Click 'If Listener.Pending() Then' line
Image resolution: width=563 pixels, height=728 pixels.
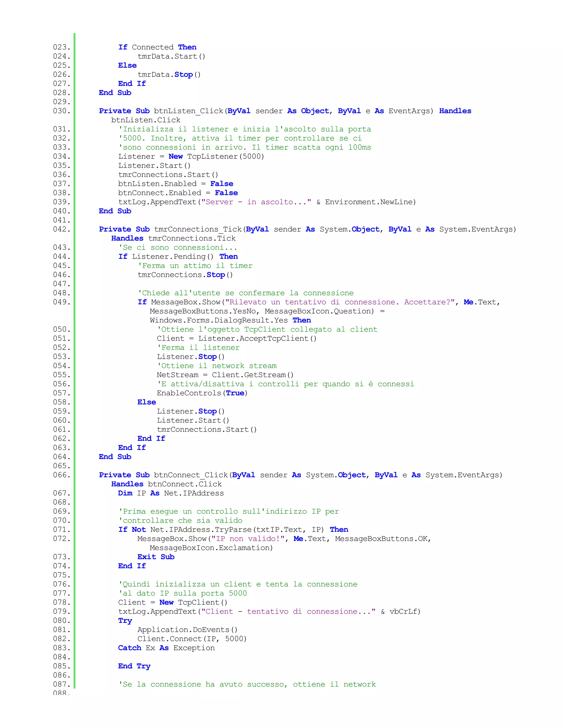point(178,256)
